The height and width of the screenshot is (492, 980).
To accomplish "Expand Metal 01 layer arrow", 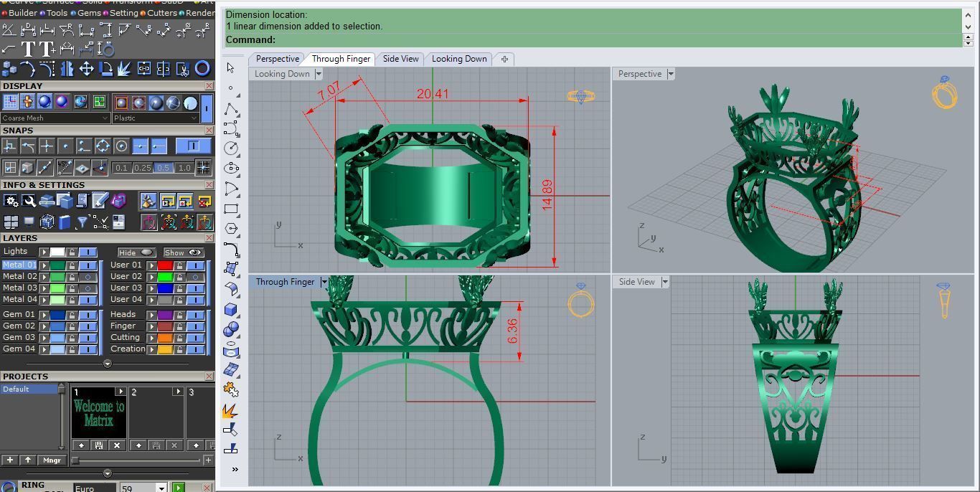I will click(x=44, y=265).
